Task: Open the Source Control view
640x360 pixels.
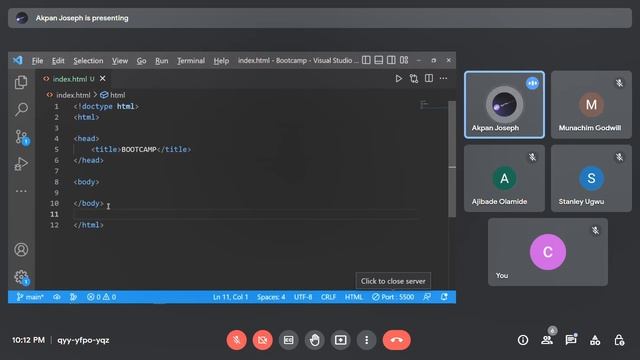Action: (x=21, y=137)
